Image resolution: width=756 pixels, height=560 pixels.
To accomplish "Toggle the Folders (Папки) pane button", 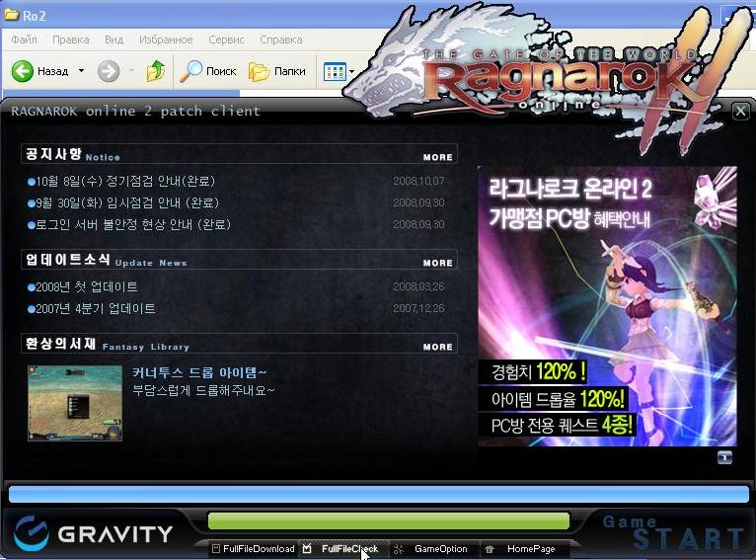I will (260, 71).
